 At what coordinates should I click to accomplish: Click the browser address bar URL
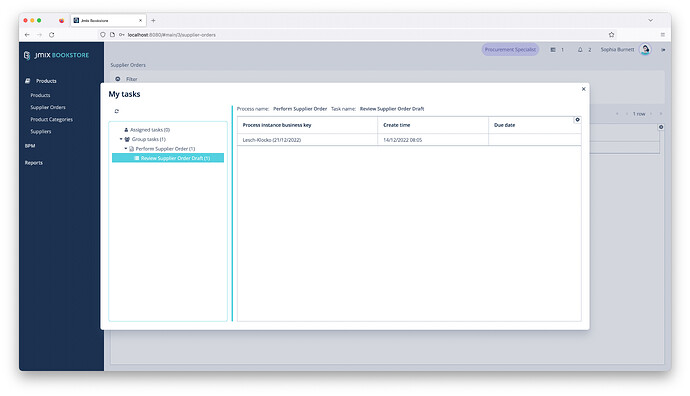tap(172, 35)
